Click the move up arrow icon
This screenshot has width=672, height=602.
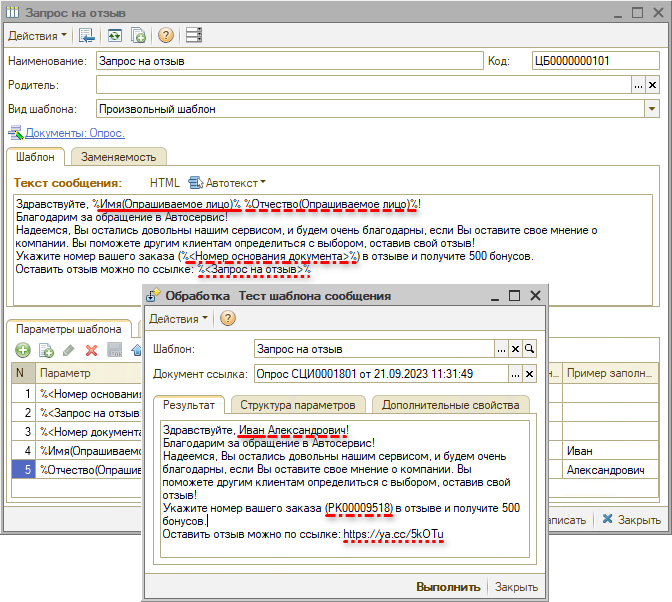pos(136,350)
